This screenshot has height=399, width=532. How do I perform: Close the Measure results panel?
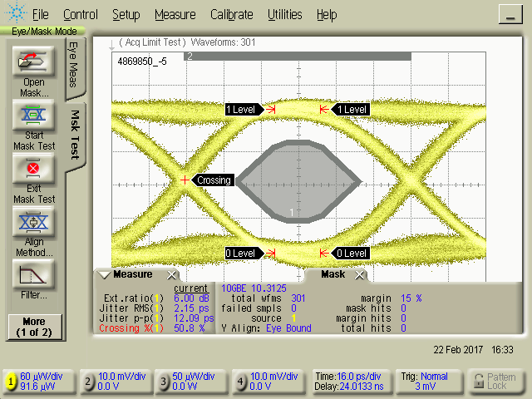(x=171, y=275)
